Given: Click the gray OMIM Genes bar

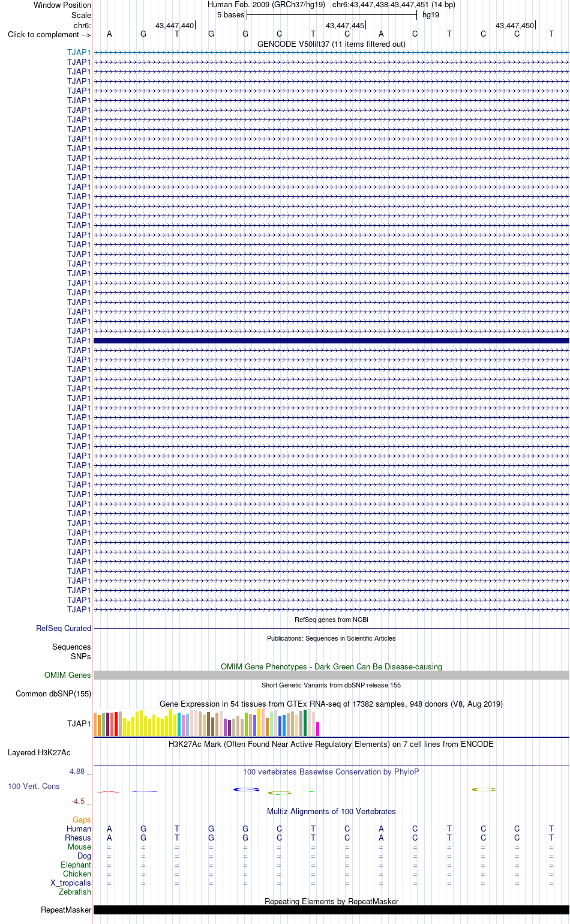Looking at the screenshot, I should point(331,675).
